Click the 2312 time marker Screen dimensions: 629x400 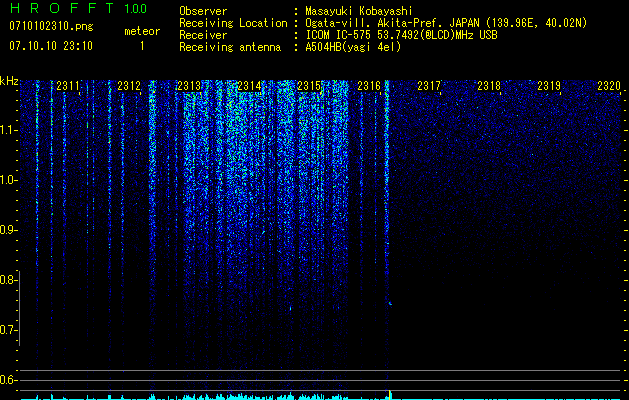[x=129, y=85]
